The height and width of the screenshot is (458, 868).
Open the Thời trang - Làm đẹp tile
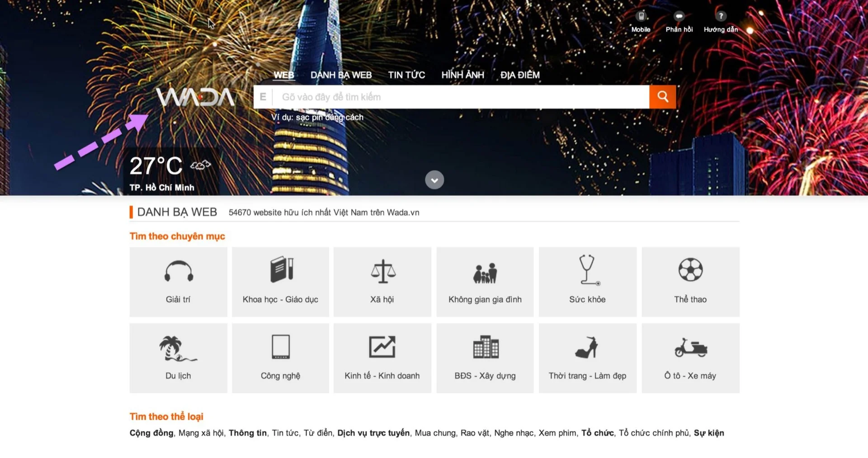(x=587, y=358)
